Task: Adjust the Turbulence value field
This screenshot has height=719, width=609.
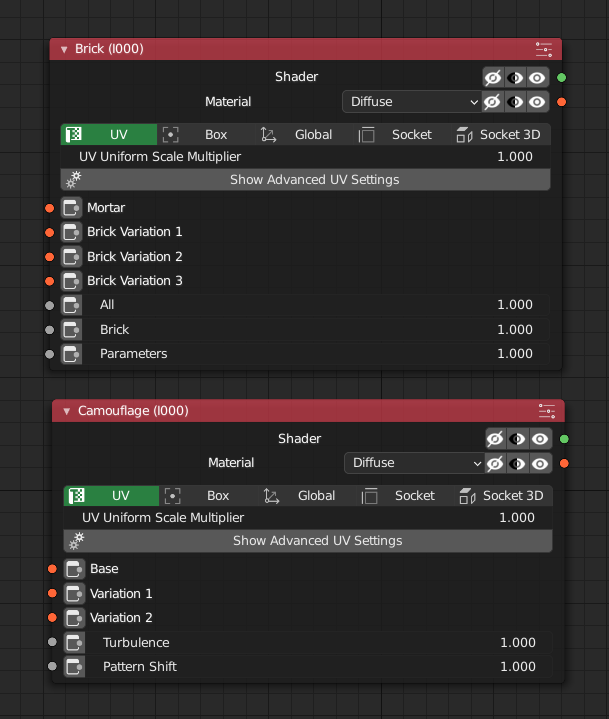Action: tap(320, 642)
